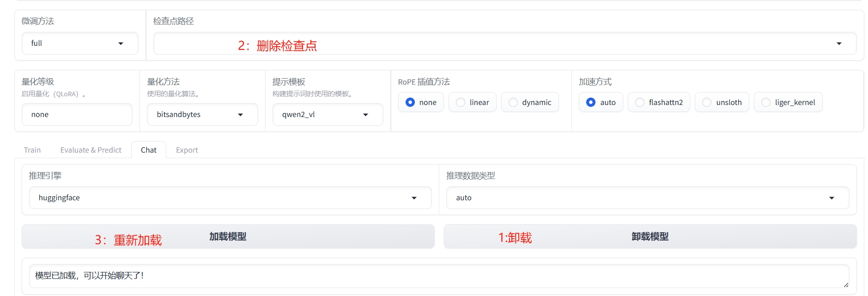Open the 量化方法 bitsandbytes dropdown
The image size is (868, 296).
point(202,115)
